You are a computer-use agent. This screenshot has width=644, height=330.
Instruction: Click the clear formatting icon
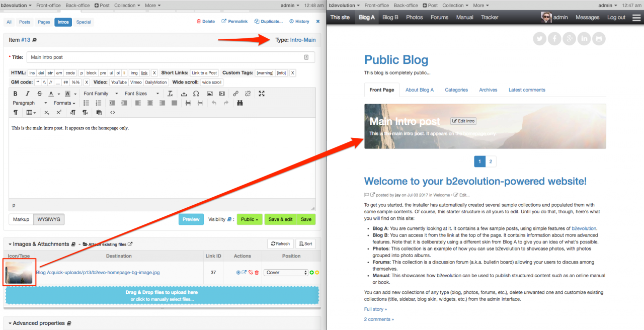tap(170, 94)
